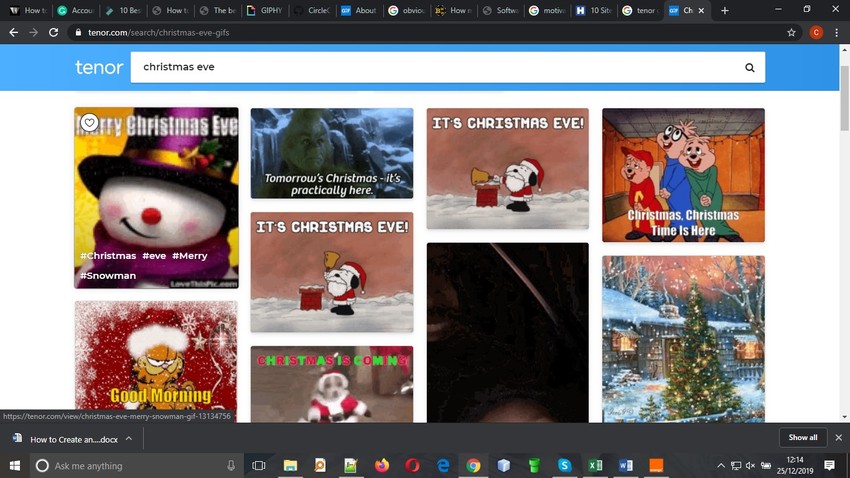
Task: Go forward with the browser forward arrow
Action: pos(34,33)
